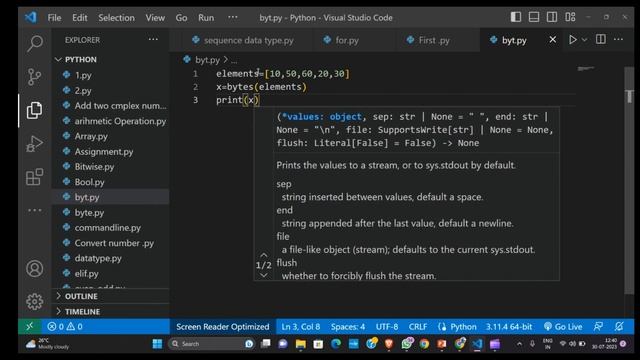
Task: Toggle Screen Reader Optimized mode
Action: point(222,327)
